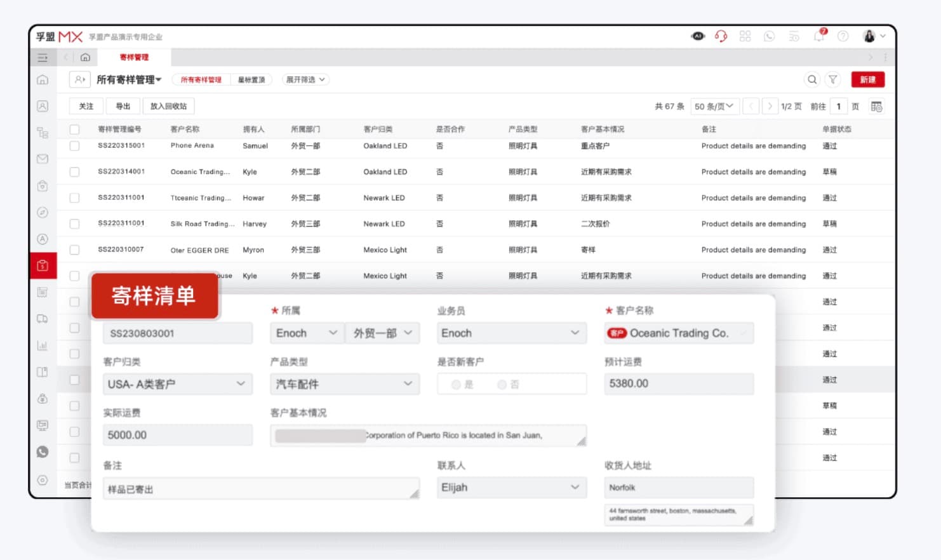The image size is (941, 560).
Task: Click the 导出 export button
Action: pos(123,106)
